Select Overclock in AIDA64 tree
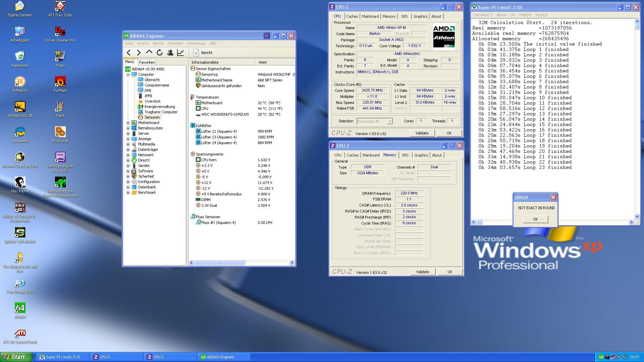 tap(152, 101)
